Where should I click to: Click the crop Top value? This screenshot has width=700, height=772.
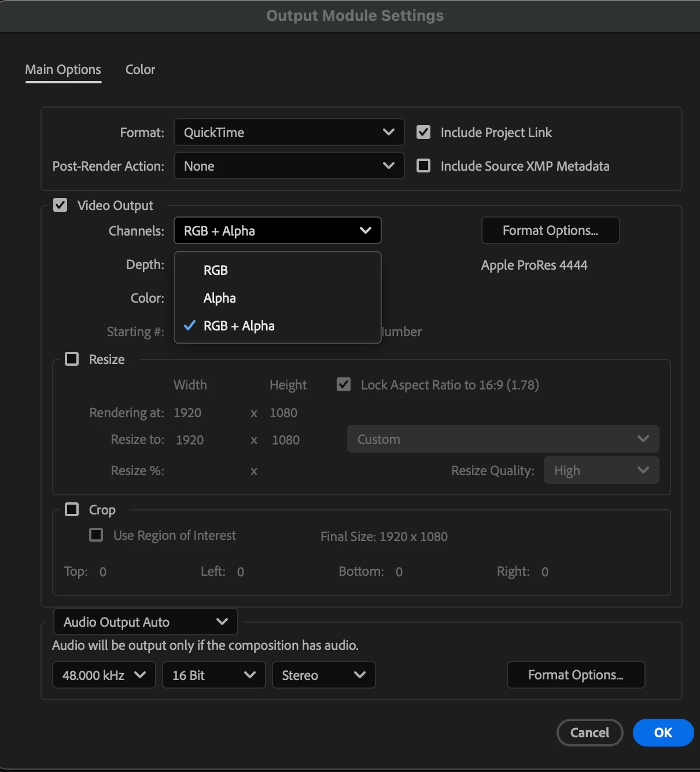click(x=103, y=572)
